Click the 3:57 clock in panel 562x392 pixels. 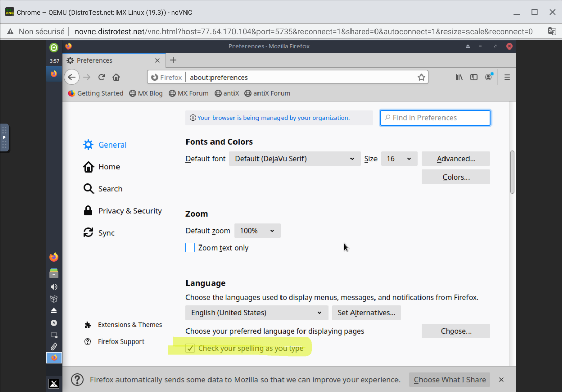(x=54, y=61)
